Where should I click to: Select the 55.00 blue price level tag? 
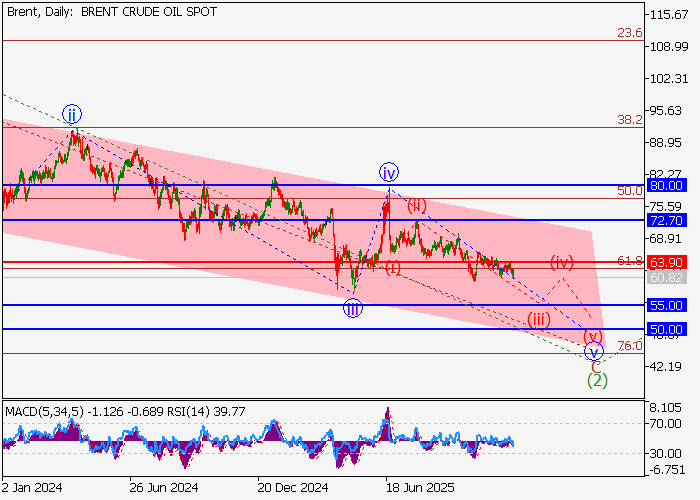[x=665, y=305]
